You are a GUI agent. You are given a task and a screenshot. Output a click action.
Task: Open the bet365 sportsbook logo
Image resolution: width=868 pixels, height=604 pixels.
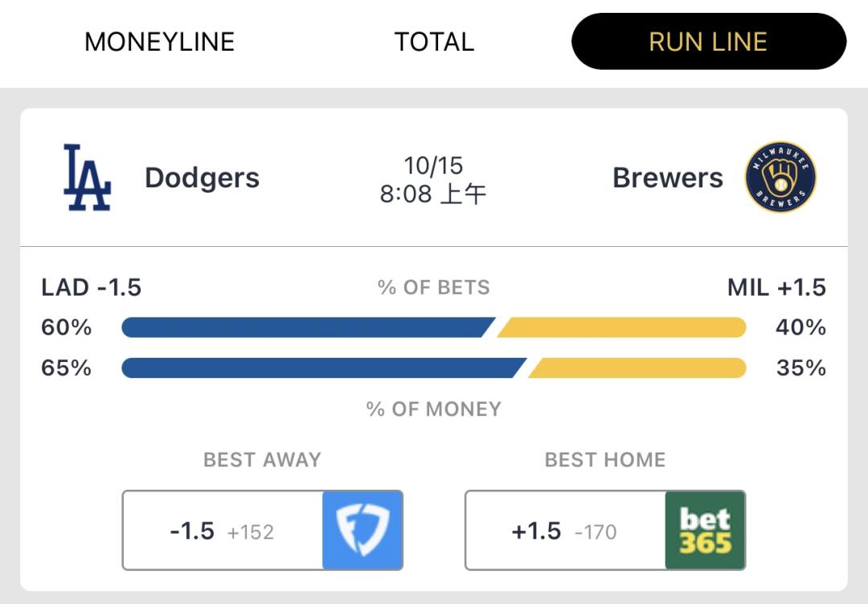pyautogui.click(x=705, y=531)
